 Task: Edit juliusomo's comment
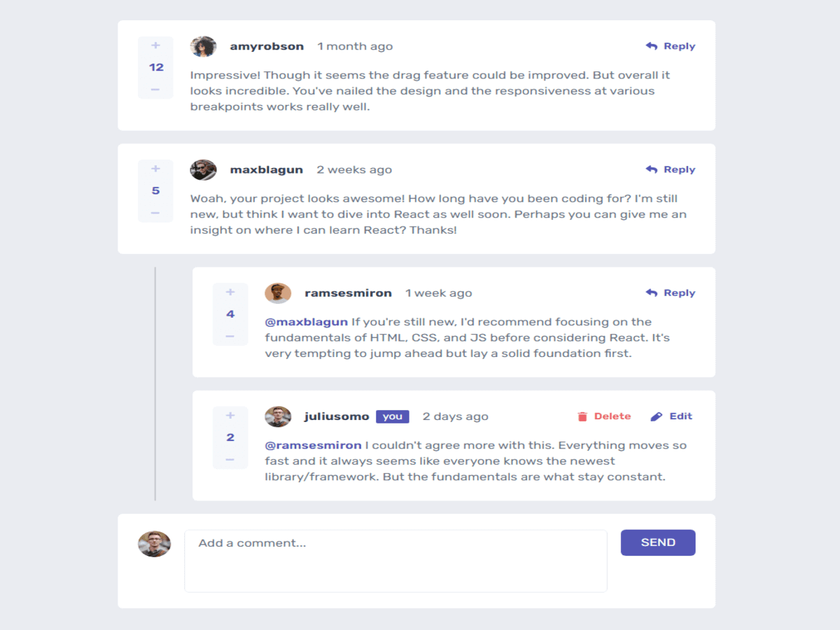(671, 416)
